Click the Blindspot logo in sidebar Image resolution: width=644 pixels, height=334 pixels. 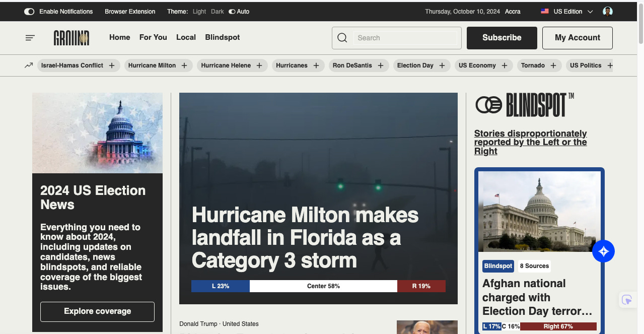point(525,105)
